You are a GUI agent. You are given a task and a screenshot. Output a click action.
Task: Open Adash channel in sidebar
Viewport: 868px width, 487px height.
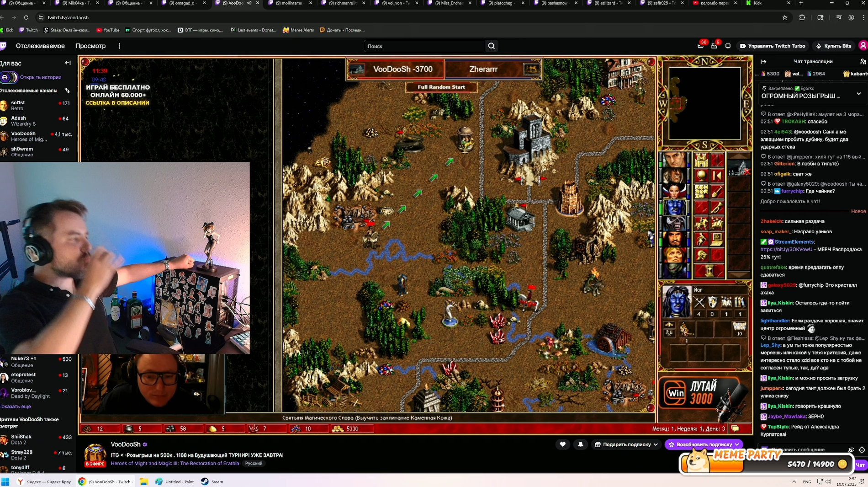37,121
